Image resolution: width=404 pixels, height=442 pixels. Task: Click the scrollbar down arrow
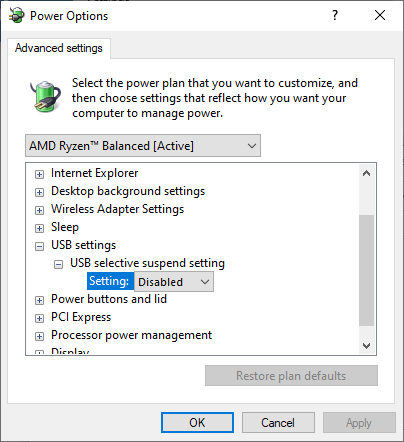pos(366,346)
